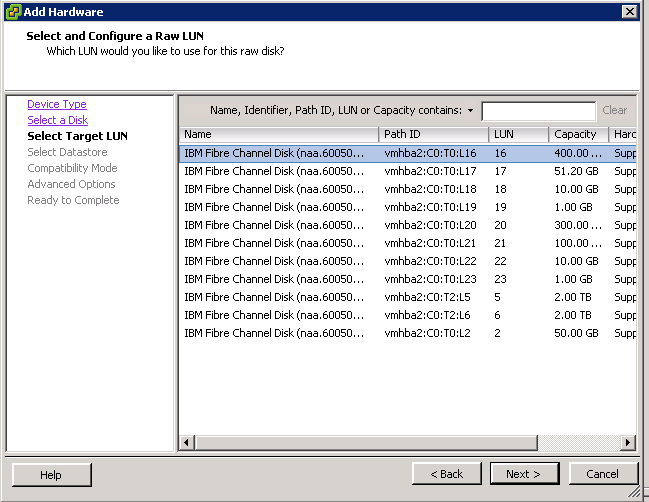
Task: Click the Clear filter button
Action: [x=614, y=110]
